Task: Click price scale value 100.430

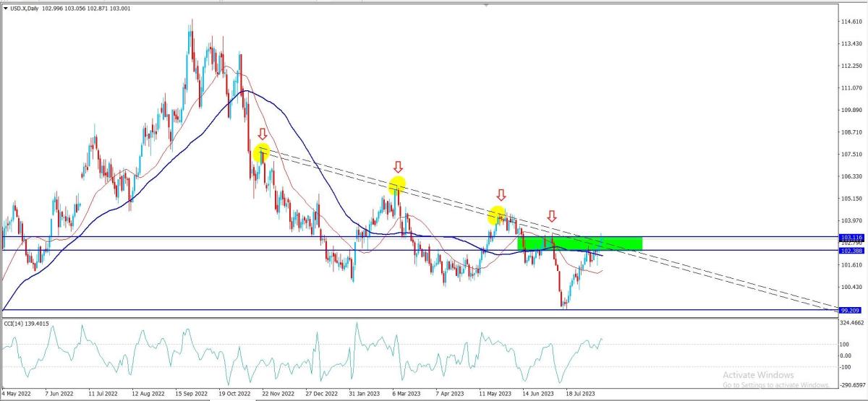Action: (851, 287)
